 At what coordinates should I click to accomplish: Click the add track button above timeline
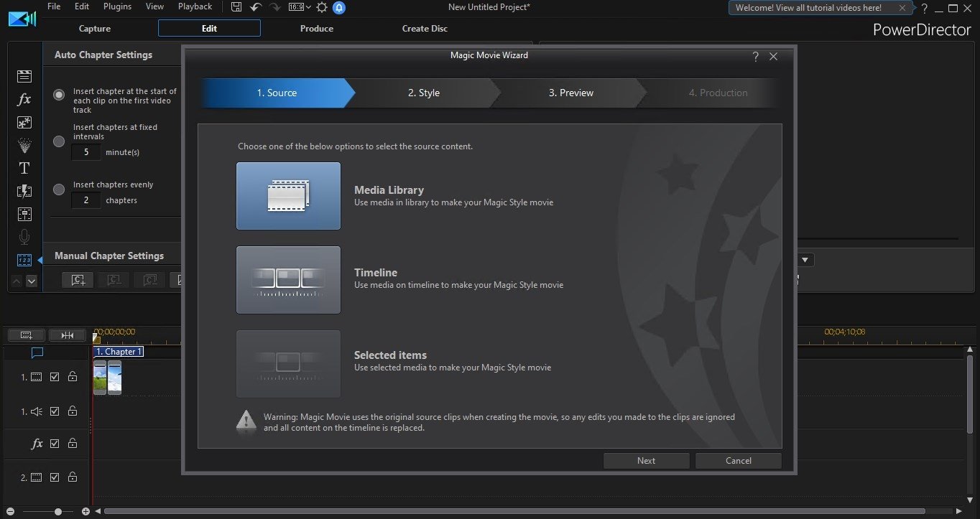click(x=27, y=335)
